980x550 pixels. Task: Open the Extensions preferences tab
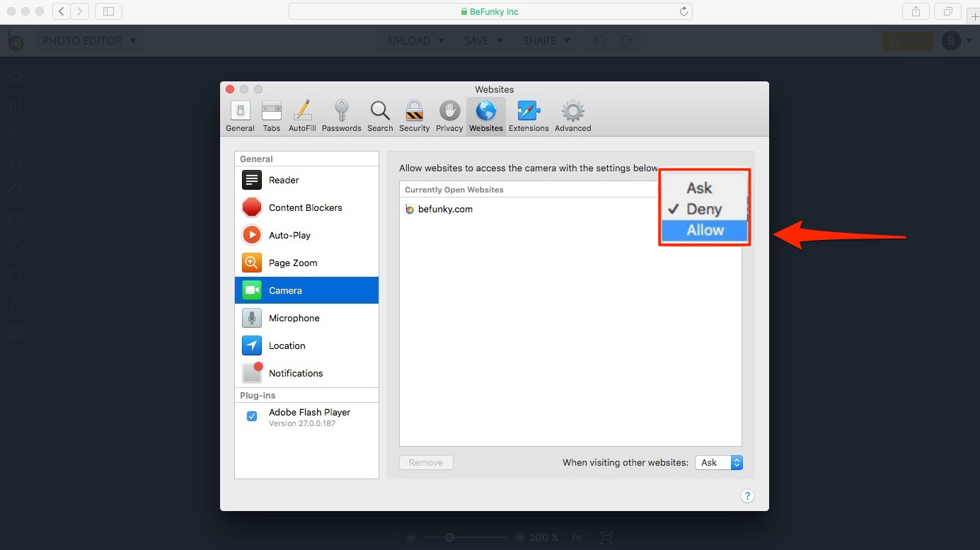529,116
